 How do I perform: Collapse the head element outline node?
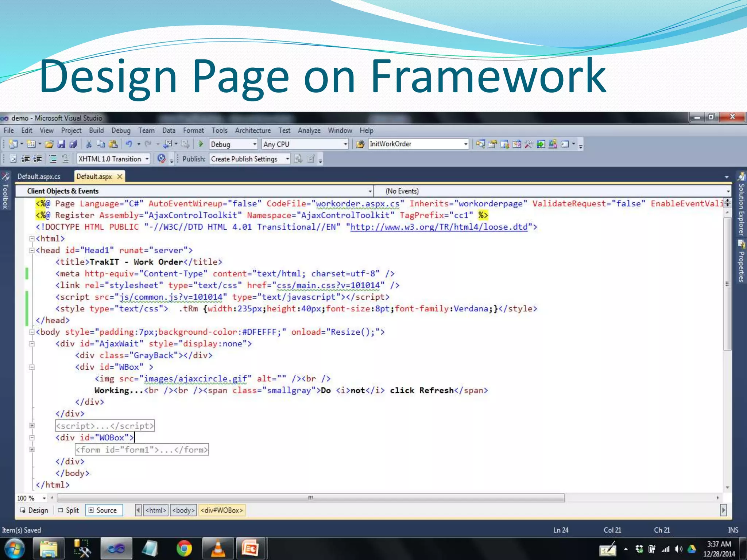32,250
